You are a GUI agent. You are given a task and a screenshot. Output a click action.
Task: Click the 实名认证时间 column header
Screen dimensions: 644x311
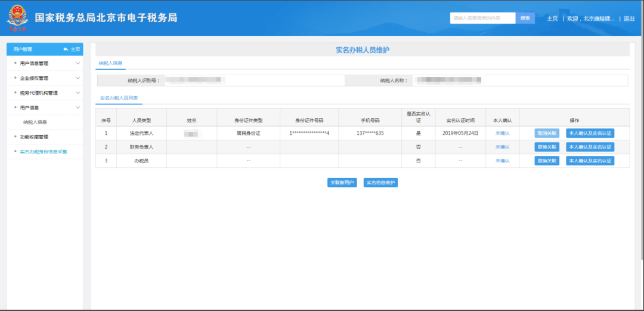pyautogui.click(x=460, y=118)
